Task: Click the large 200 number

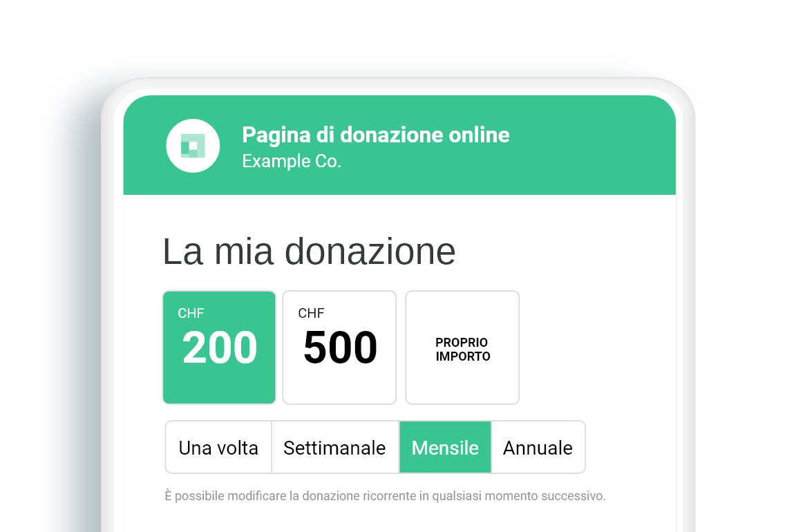Action: click(x=220, y=348)
